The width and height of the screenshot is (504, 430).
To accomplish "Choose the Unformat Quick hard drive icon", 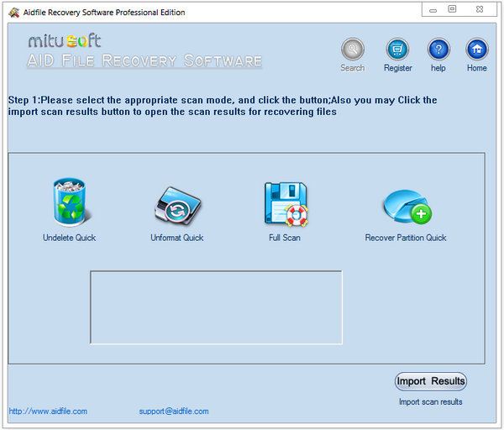I will [x=176, y=206].
